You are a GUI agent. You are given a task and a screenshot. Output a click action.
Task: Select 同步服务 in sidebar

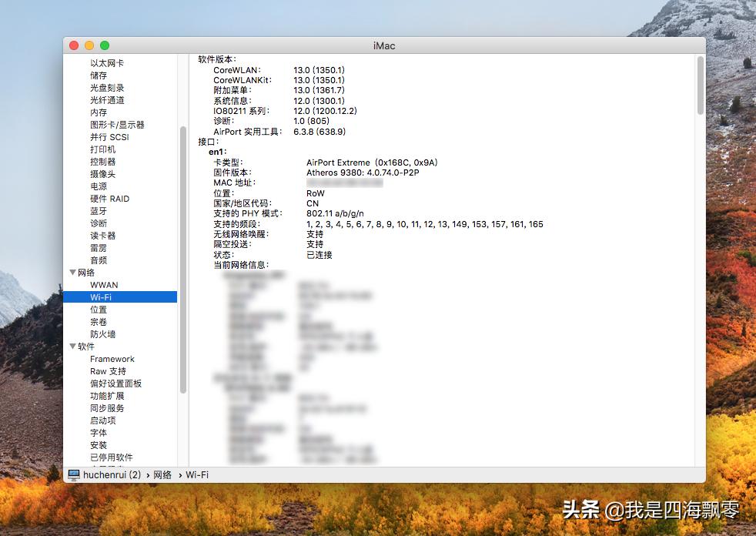pyautogui.click(x=107, y=408)
